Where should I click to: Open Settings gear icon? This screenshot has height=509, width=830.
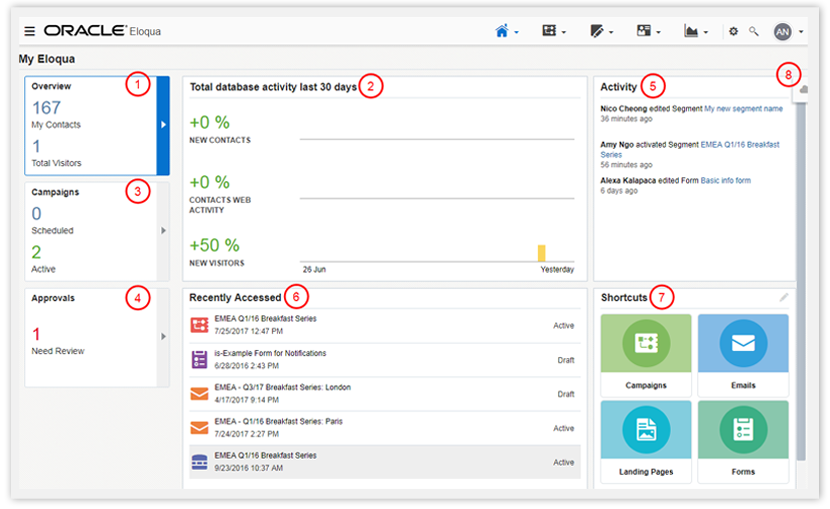(x=733, y=31)
